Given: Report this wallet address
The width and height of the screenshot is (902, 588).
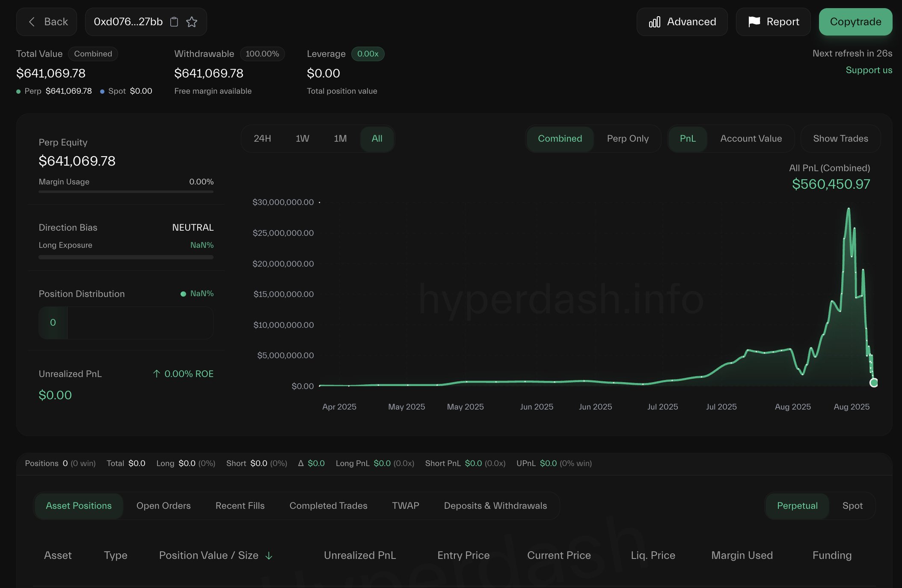Looking at the screenshot, I should [773, 22].
